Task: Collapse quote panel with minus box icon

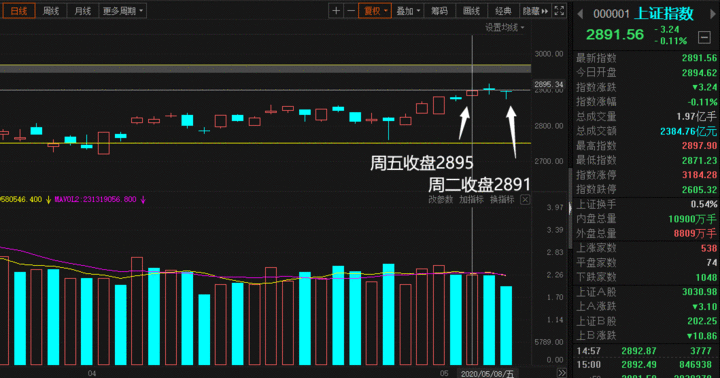Action: tap(704, 37)
